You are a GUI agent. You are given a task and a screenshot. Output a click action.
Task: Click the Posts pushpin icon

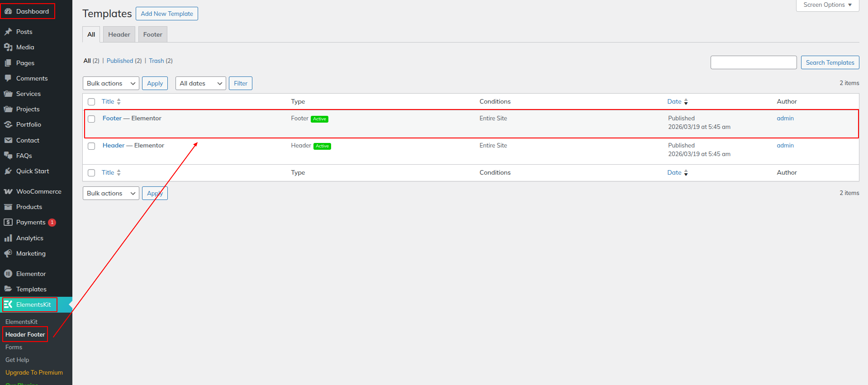point(8,32)
